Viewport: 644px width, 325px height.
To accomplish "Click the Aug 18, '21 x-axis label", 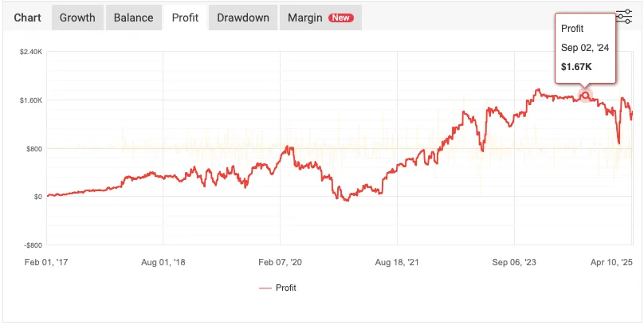I will 399,260.
